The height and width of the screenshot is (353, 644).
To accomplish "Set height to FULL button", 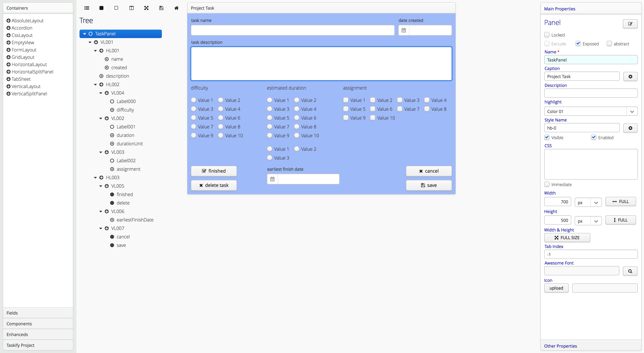I will [x=621, y=220].
